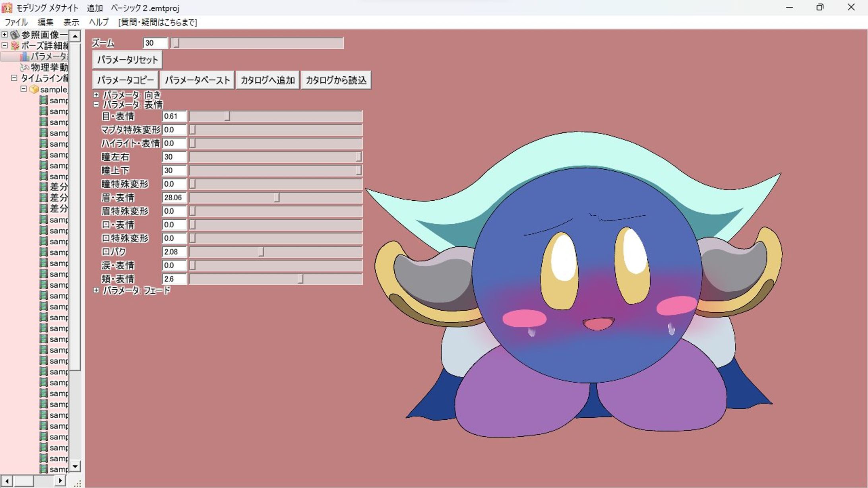Collapse the ポーズ詳細 tree node
Screen dimensions: 868x488
click(x=5, y=45)
